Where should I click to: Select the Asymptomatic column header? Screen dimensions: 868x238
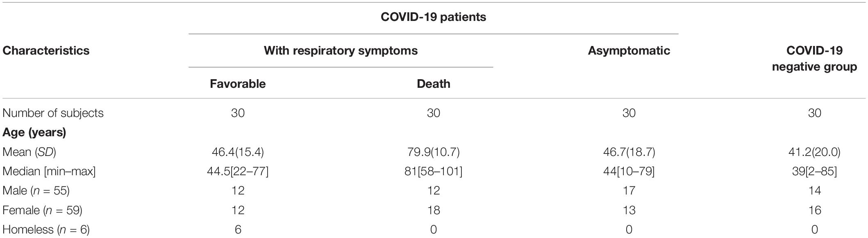click(629, 50)
